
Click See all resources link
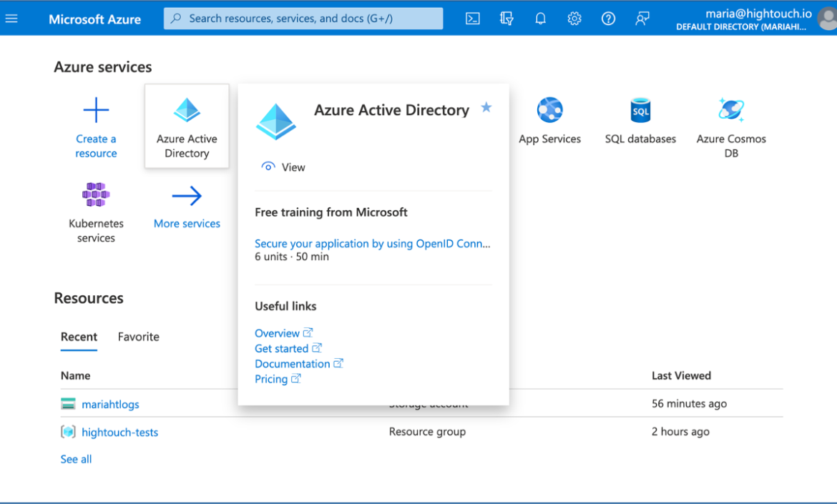pyautogui.click(x=77, y=459)
